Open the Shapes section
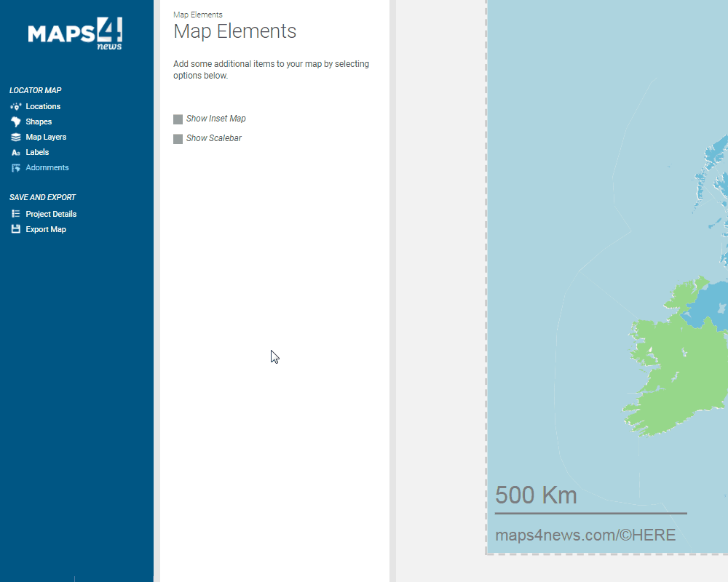Viewport: 728px width, 582px height. [x=39, y=121]
